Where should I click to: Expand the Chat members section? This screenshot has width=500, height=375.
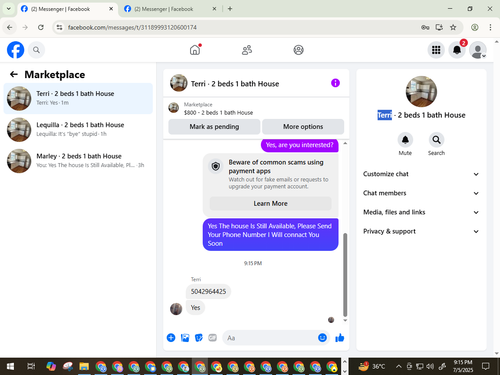point(421,193)
